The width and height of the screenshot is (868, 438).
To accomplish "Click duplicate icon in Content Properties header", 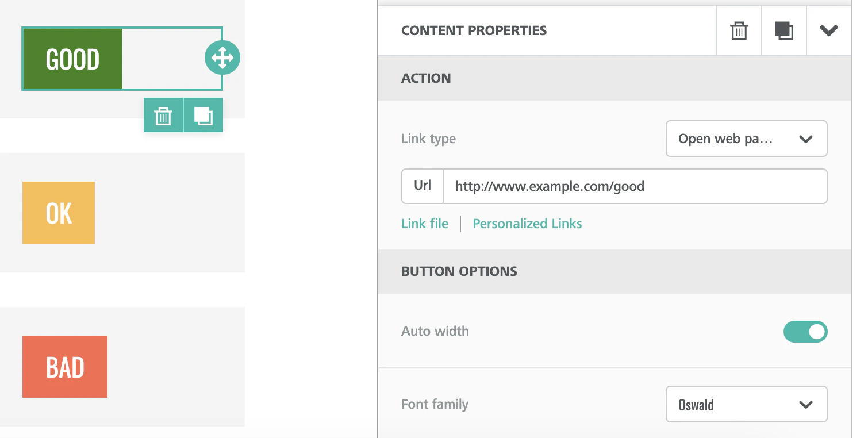I will 783,31.
